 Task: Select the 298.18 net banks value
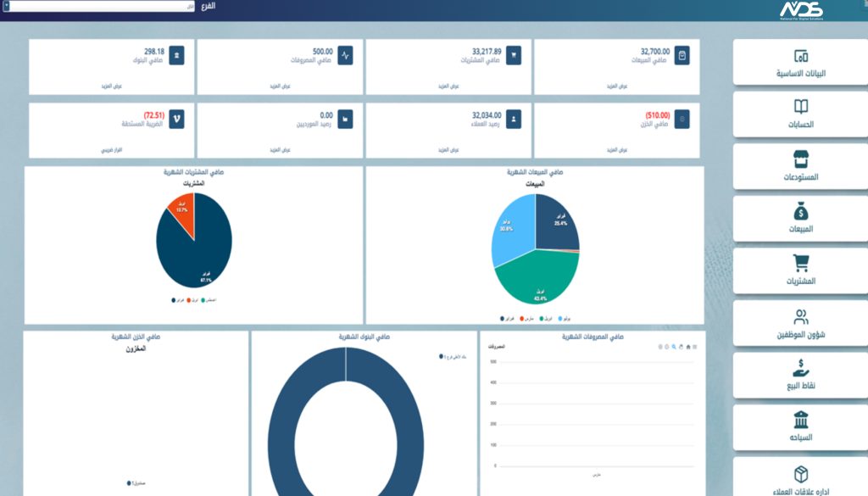pyautogui.click(x=154, y=52)
